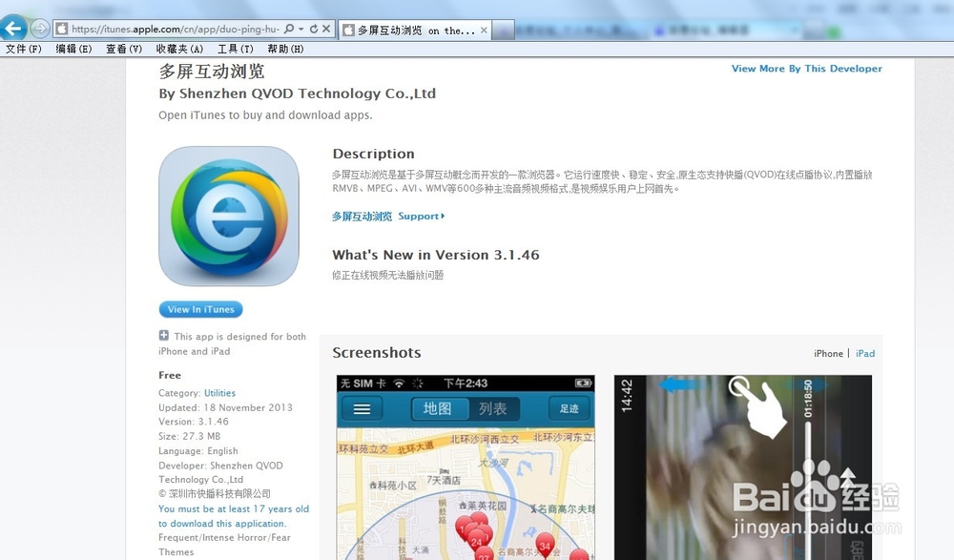
Task: Open the 多屏互动浏览 Support link
Action: point(388,217)
